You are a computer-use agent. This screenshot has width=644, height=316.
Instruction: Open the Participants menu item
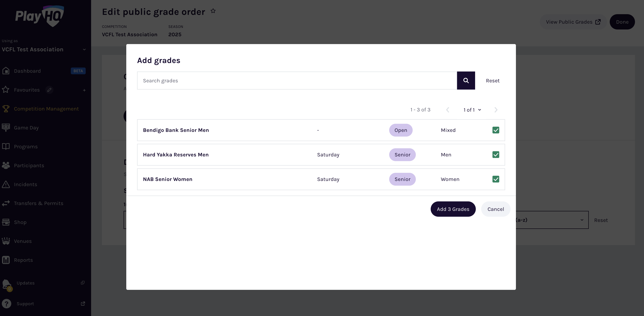29,165
